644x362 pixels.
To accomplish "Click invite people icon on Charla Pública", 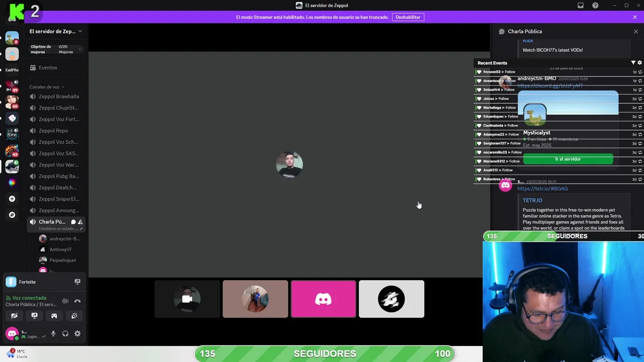I will click(x=80, y=222).
